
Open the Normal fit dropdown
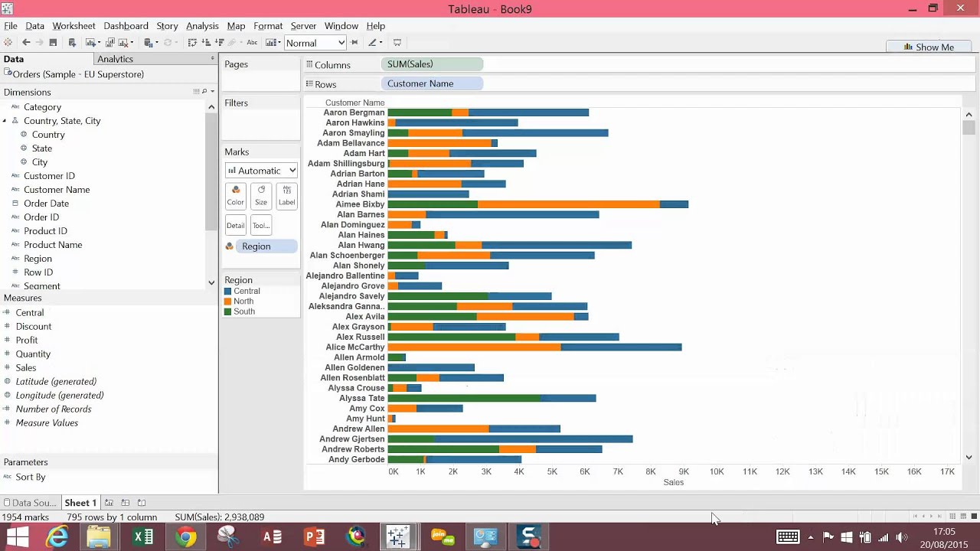click(x=315, y=43)
